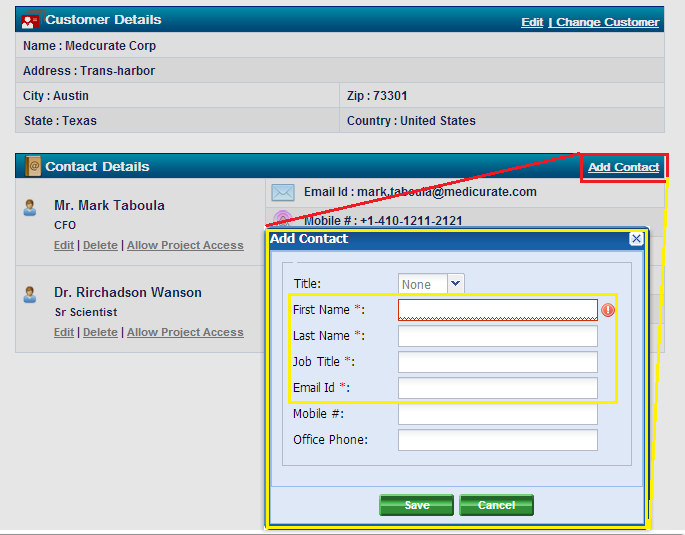Click the First Name error warning icon
The width and height of the screenshot is (685, 535).
tap(608, 310)
